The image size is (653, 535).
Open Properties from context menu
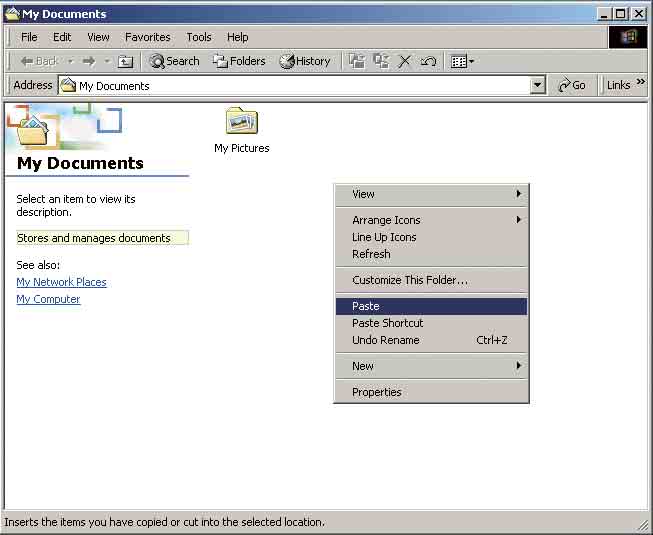pyautogui.click(x=431, y=392)
